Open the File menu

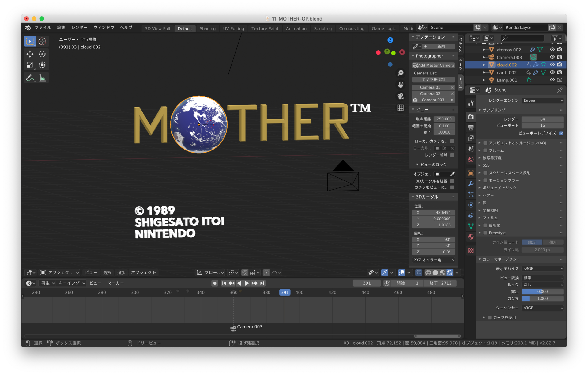pos(43,28)
